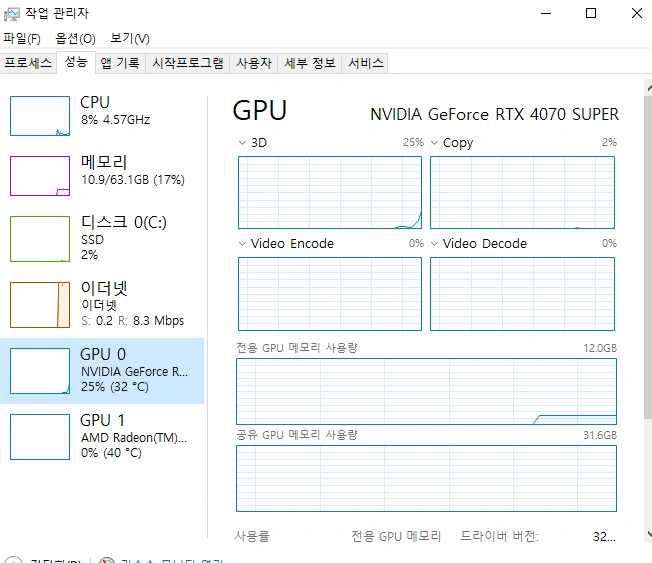Click the 2% Copy usage value
Screen dimensions: 652x563
click(610, 142)
